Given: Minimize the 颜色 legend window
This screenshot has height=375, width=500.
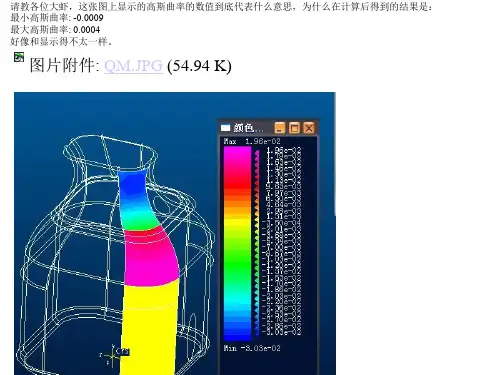Looking at the screenshot, I should click(x=280, y=128).
